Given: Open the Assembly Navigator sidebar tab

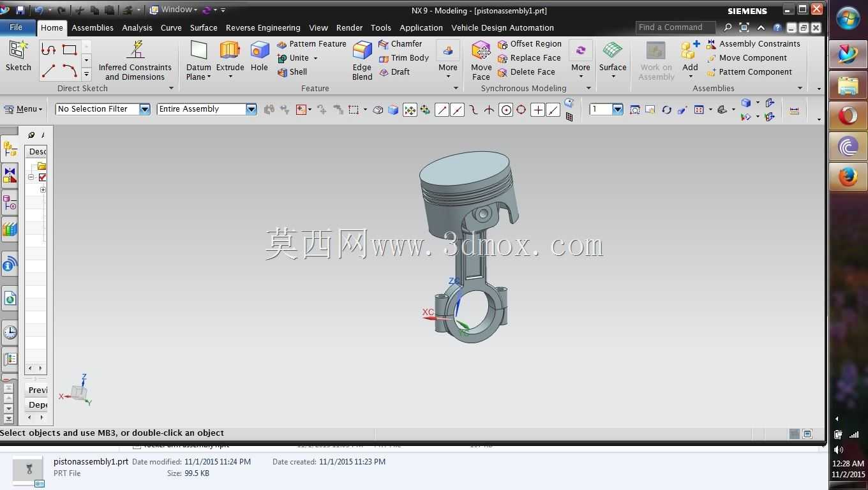Looking at the screenshot, I should (10, 149).
